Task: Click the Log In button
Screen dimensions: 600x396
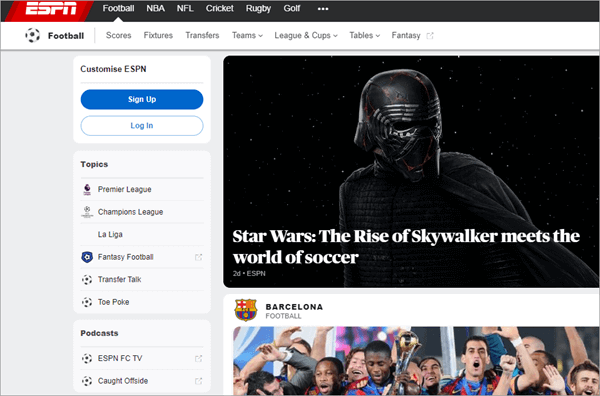Action: click(142, 125)
